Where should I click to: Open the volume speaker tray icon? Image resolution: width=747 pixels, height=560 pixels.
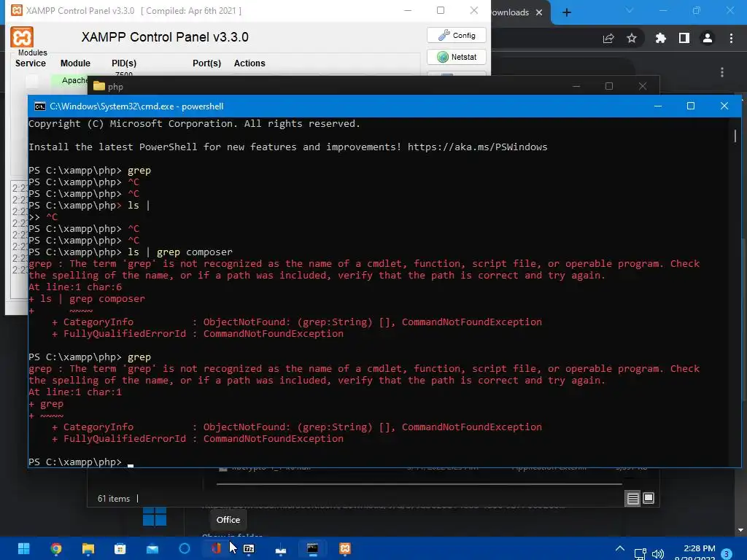point(658,553)
